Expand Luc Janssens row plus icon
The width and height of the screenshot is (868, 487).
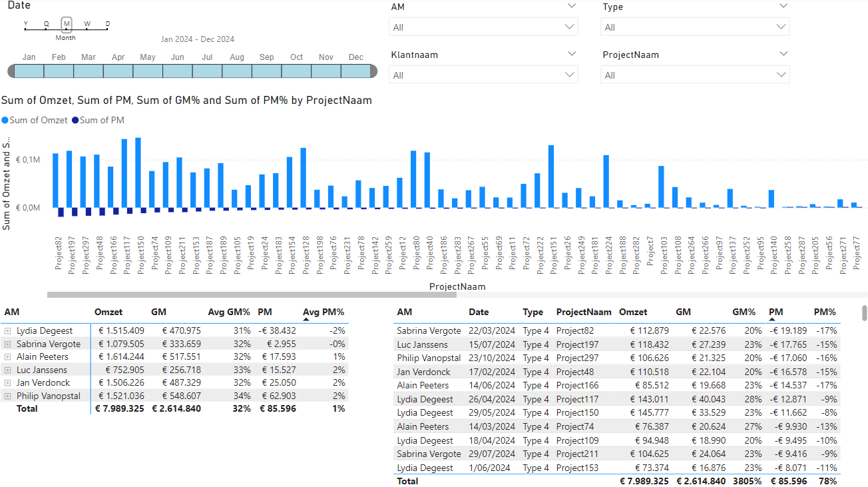[7, 370]
